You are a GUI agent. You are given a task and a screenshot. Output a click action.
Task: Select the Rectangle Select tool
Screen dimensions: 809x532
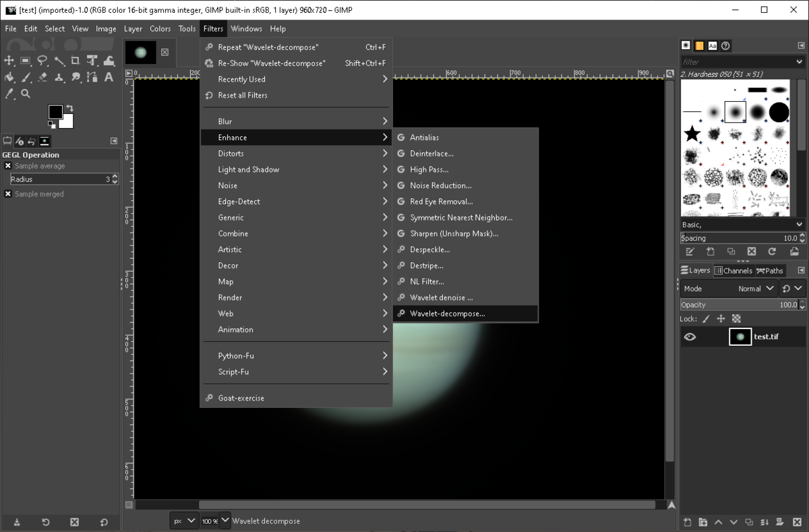point(26,61)
